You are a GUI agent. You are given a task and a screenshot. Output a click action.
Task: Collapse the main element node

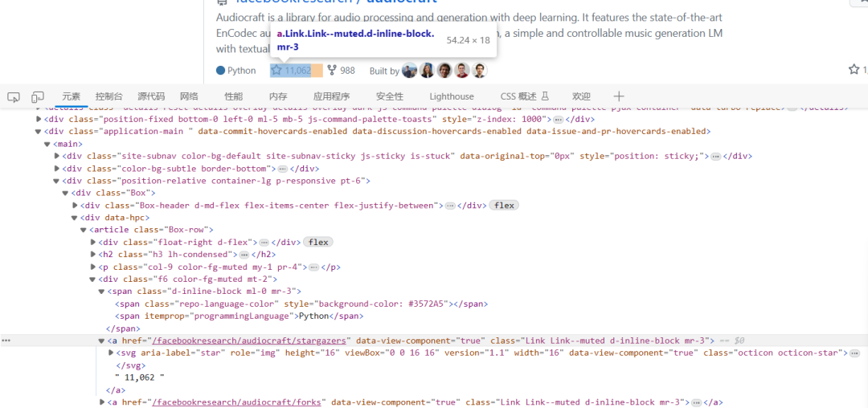tap(47, 144)
